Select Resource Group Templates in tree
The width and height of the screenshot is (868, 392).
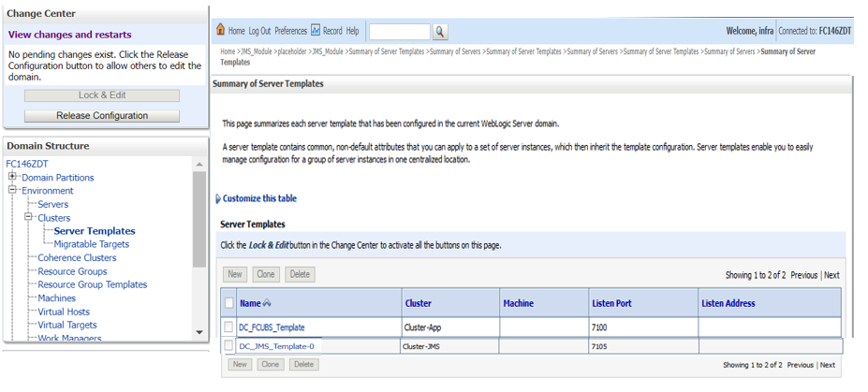(x=93, y=284)
